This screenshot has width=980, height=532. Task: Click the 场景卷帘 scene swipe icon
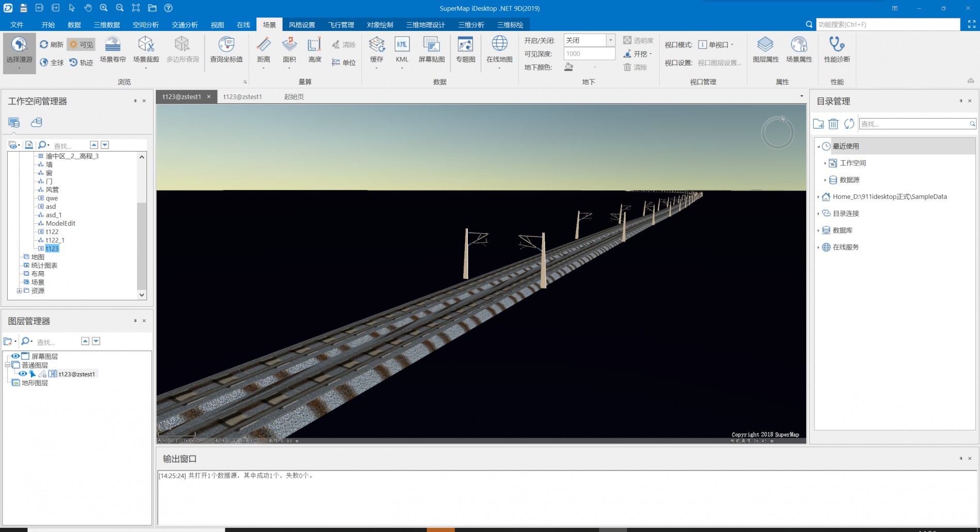112,45
